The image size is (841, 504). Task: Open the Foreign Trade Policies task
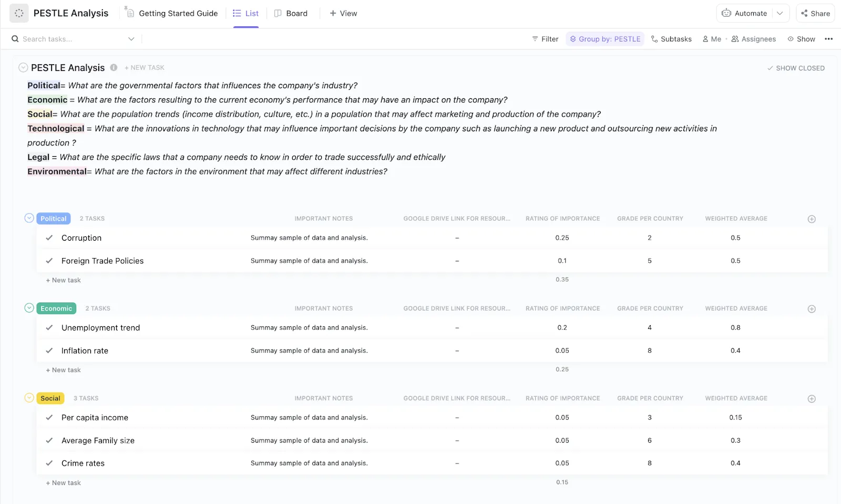click(x=102, y=261)
